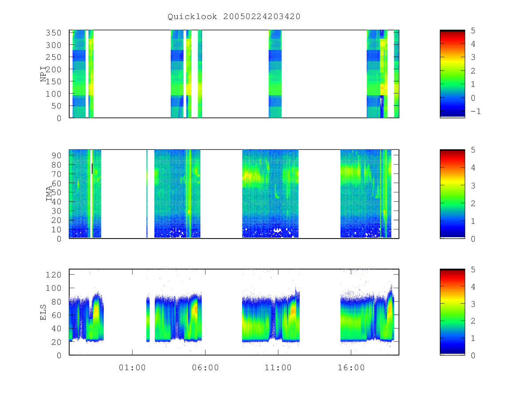Image resolution: width=532 pixels, height=399 pixels.
Task: Click the -1 label on NPI color bar
Action: point(476,111)
